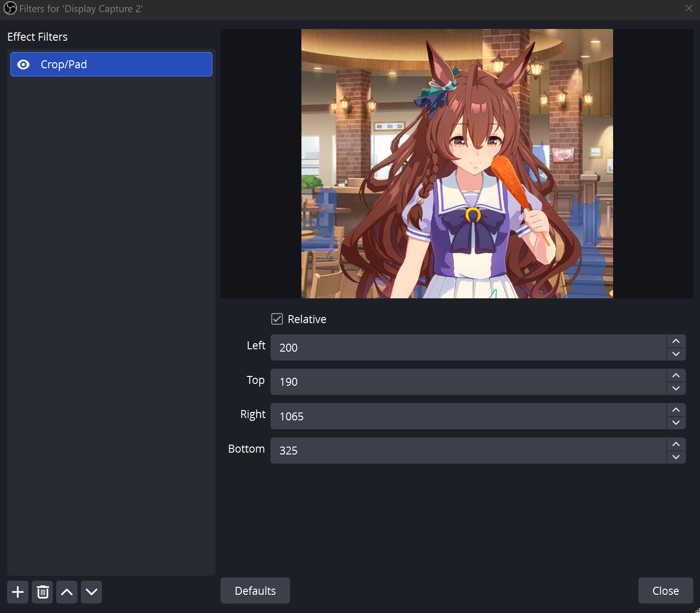Click the Top field label
The height and width of the screenshot is (613, 700).
coord(256,380)
